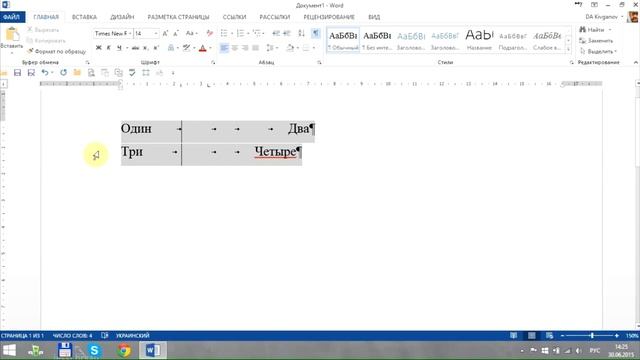Click the Sort icon in the paragraph group
The image size is (640, 360).
(x=301, y=33)
